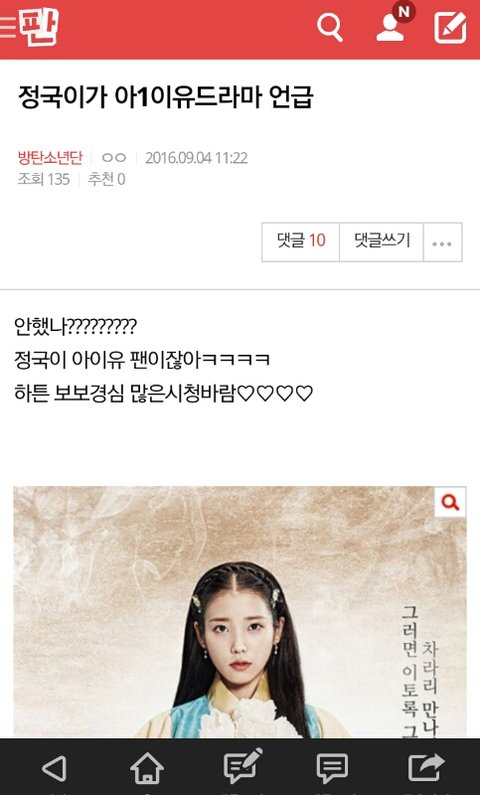Click the 댓글쓰기 button
The height and width of the screenshot is (795, 480).
click(x=381, y=242)
